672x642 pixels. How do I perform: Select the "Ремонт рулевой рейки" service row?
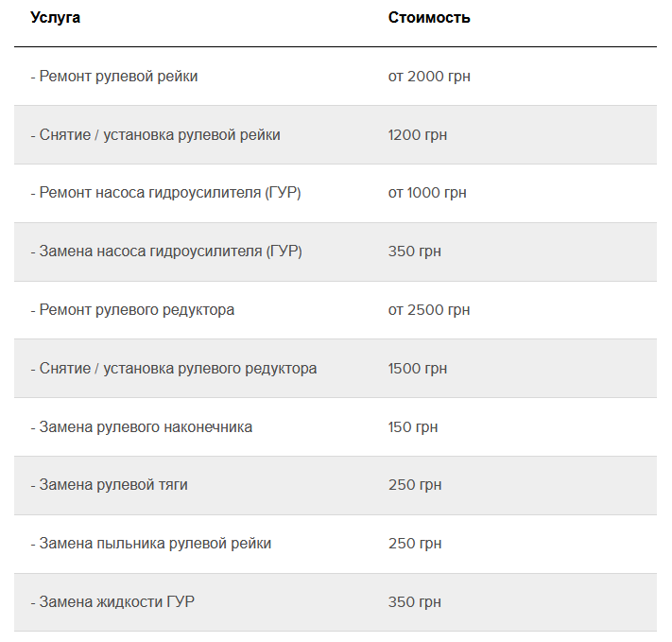(x=114, y=77)
